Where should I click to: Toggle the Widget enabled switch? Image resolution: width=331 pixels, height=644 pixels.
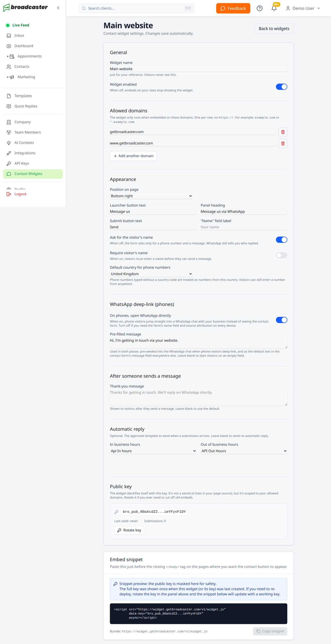tap(281, 87)
